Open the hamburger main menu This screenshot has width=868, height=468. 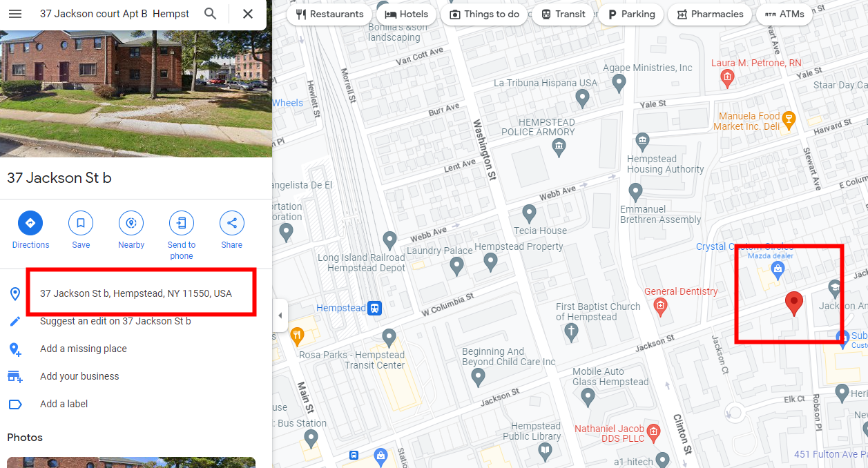click(x=15, y=14)
